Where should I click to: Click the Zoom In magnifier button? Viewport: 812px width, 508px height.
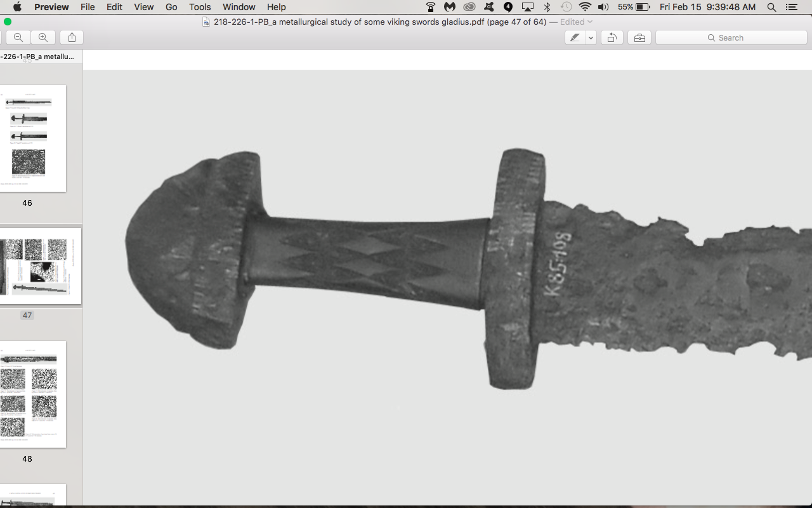(43, 37)
